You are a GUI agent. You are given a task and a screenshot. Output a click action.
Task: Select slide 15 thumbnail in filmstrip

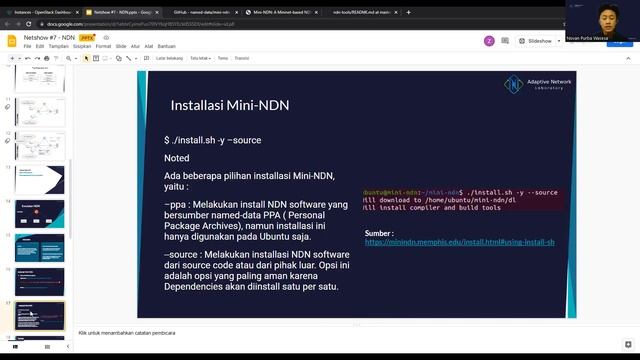coord(40,248)
